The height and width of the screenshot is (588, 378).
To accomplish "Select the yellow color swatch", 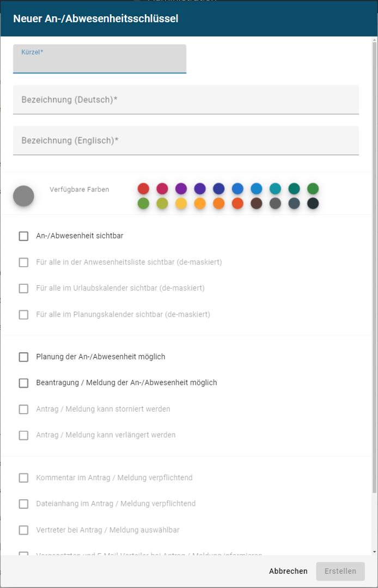I will pyautogui.click(x=181, y=203).
